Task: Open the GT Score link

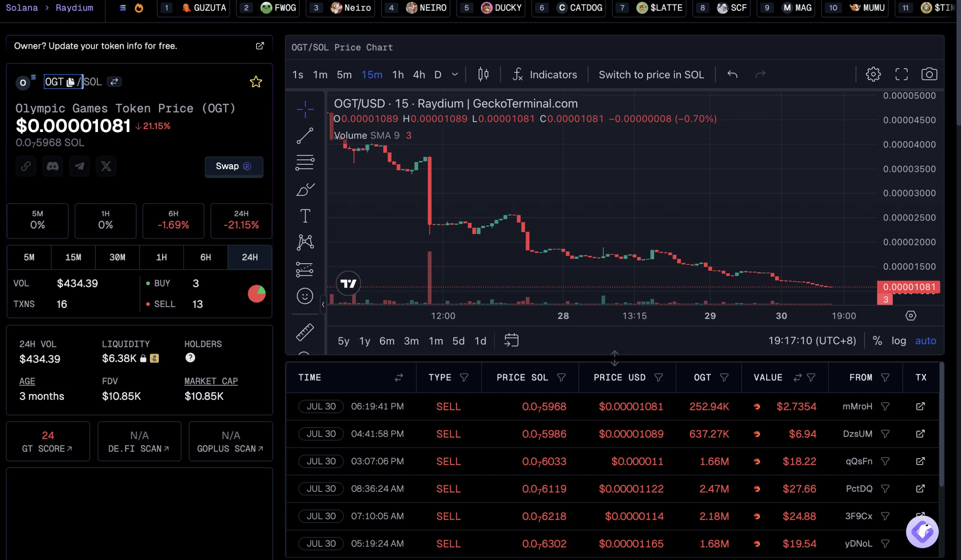Action: click(48, 441)
